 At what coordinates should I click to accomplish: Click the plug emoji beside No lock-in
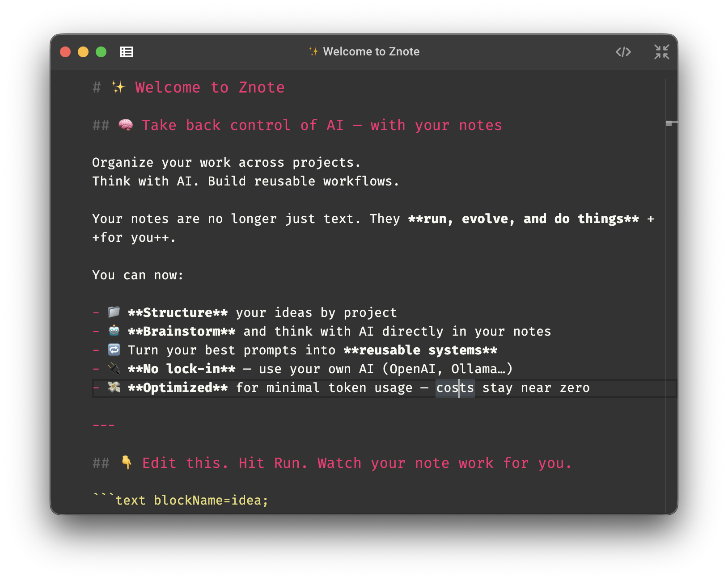pyautogui.click(x=114, y=368)
